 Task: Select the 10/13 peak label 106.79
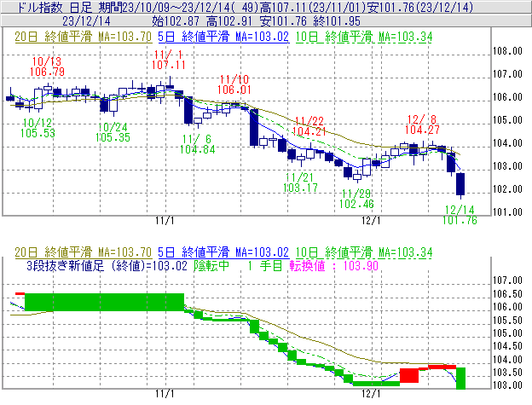pyautogui.click(x=47, y=72)
